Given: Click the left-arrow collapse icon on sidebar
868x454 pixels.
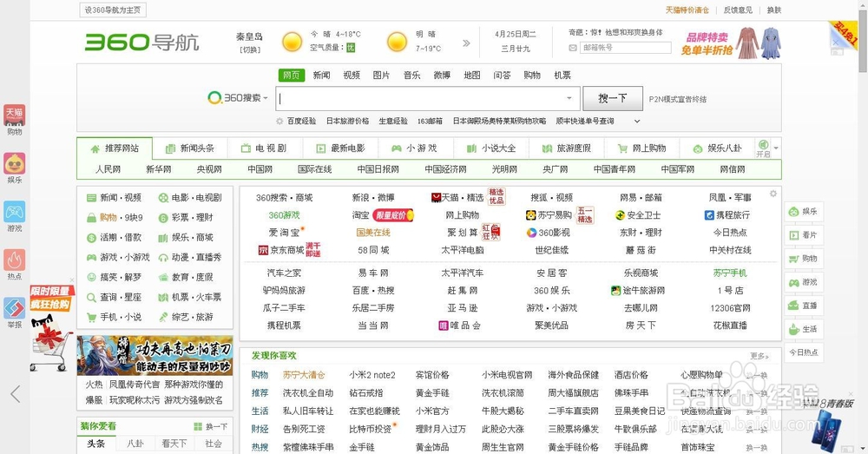Looking at the screenshot, I should coord(16,393).
